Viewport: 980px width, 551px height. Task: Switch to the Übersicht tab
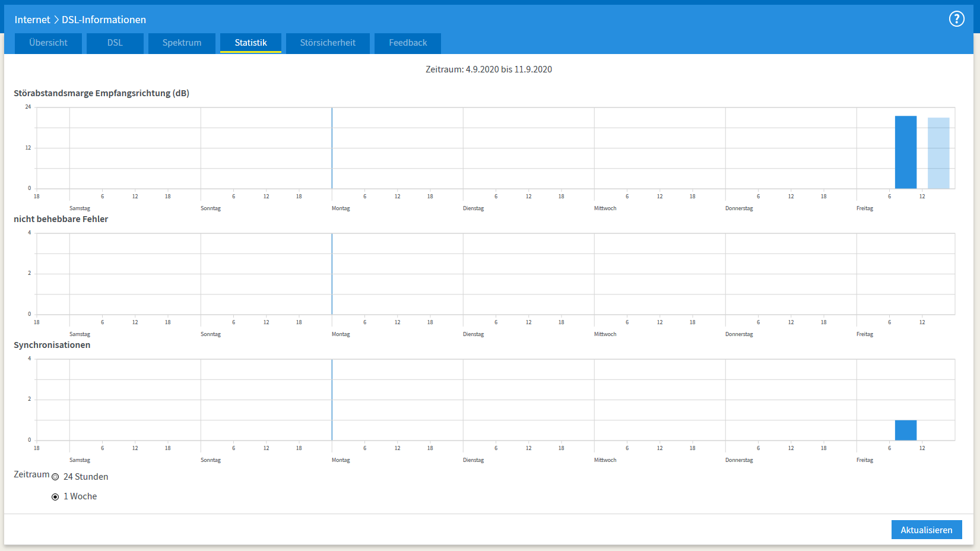click(x=48, y=43)
